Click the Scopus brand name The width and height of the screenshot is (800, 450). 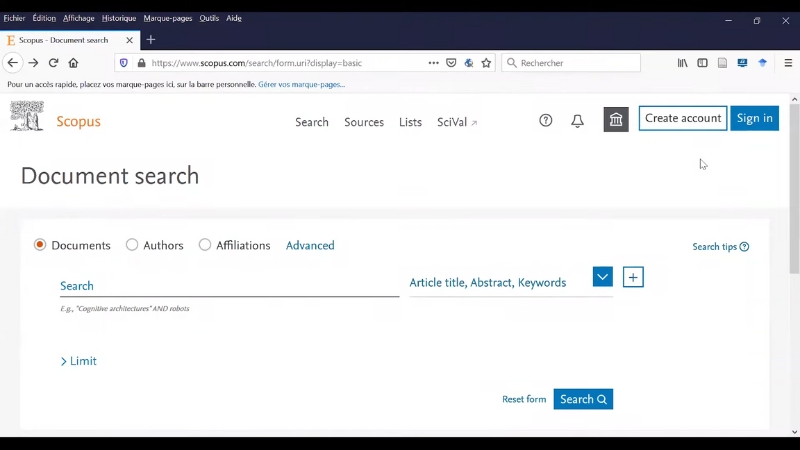[79, 121]
